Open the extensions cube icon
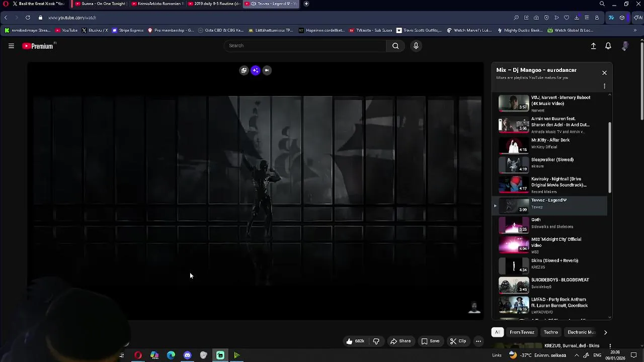The image size is (644, 362). [622, 18]
